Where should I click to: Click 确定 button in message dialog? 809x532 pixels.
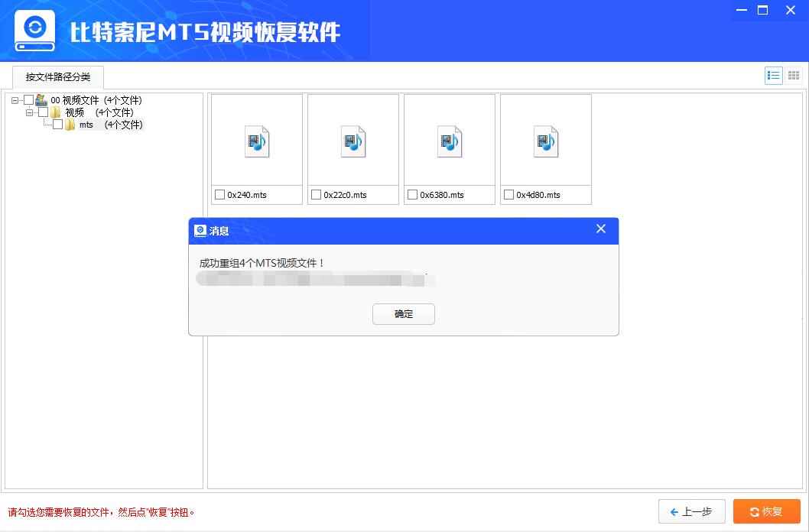(404, 314)
